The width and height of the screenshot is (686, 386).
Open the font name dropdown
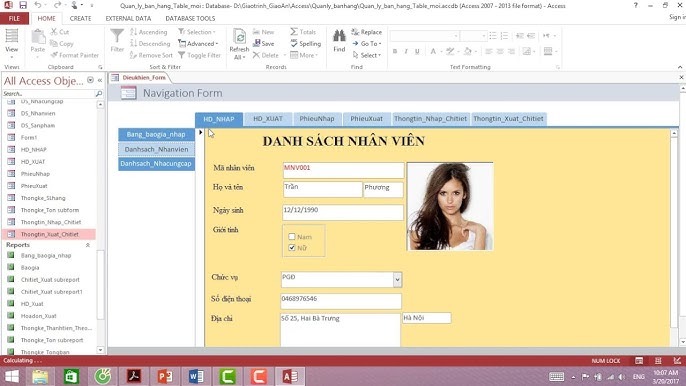coord(456,36)
